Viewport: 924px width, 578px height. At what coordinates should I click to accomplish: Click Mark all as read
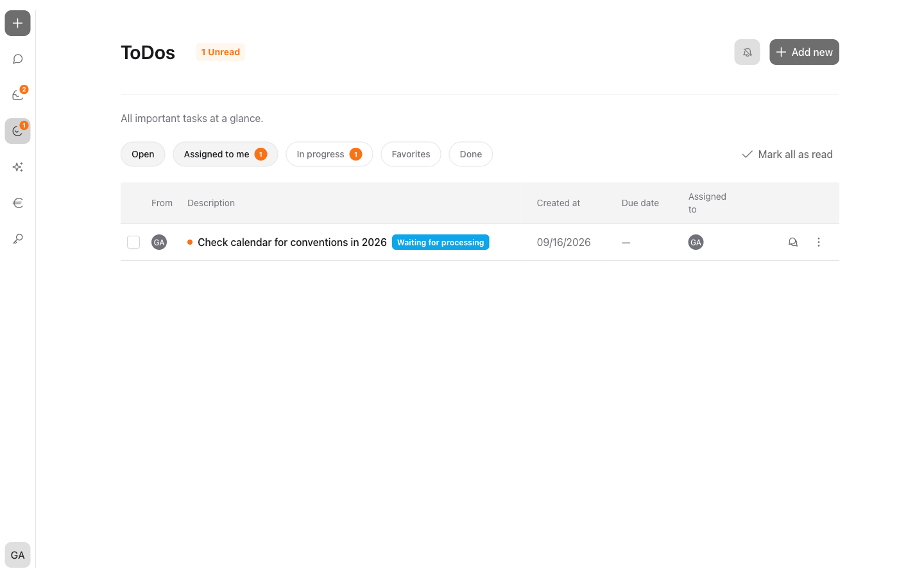point(787,154)
